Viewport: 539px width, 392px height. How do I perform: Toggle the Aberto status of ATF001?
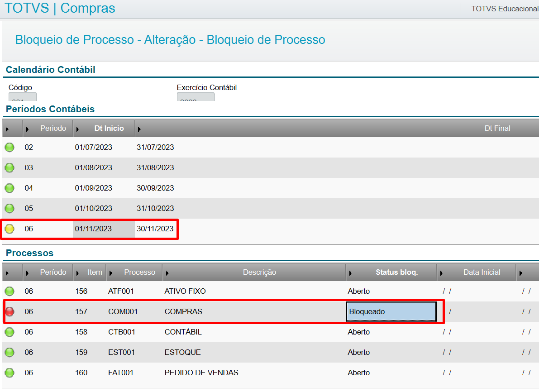coord(359,291)
